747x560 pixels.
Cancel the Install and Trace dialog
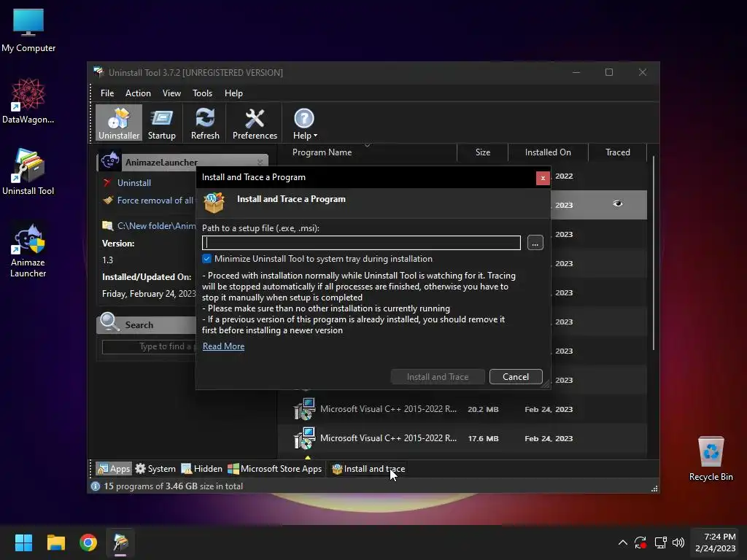click(516, 377)
